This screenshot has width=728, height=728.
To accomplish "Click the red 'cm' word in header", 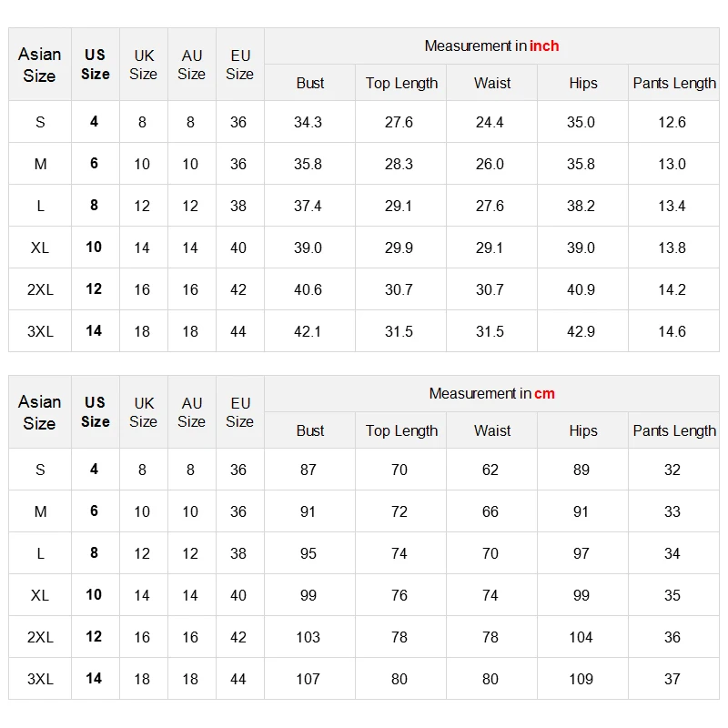I will [544, 394].
